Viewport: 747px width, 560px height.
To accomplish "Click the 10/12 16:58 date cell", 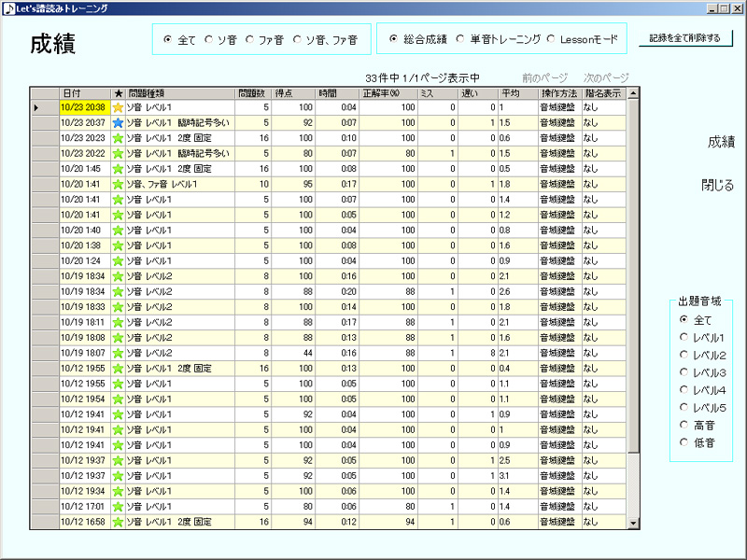I will click(85, 522).
